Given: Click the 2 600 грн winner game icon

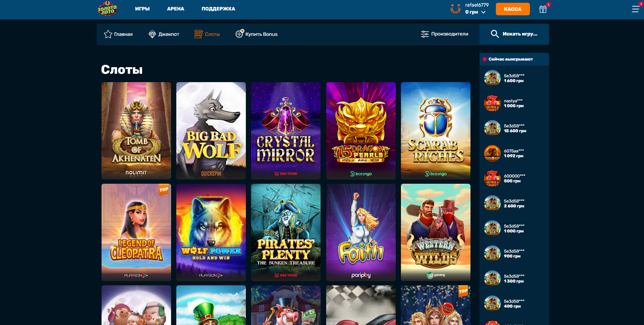Looking at the screenshot, I should click(492, 204).
